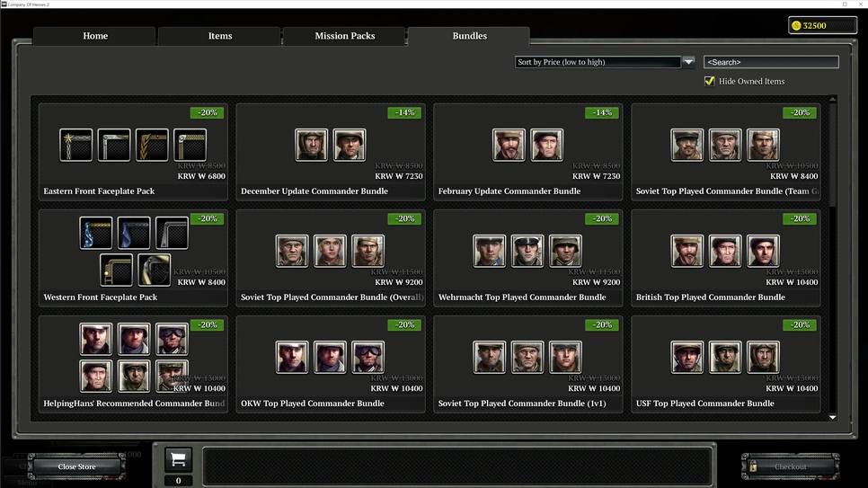Click the Checkout button
The width and height of the screenshot is (868, 488).
point(790,466)
